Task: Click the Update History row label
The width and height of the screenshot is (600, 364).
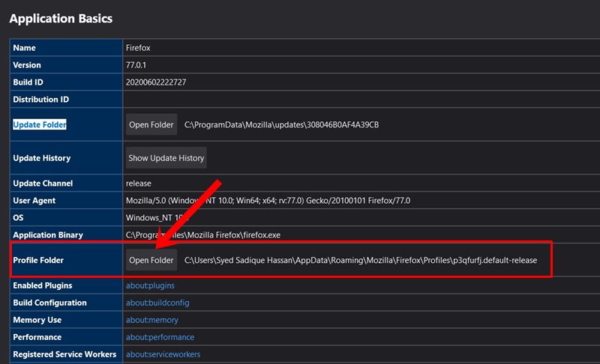Action: [42, 158]
